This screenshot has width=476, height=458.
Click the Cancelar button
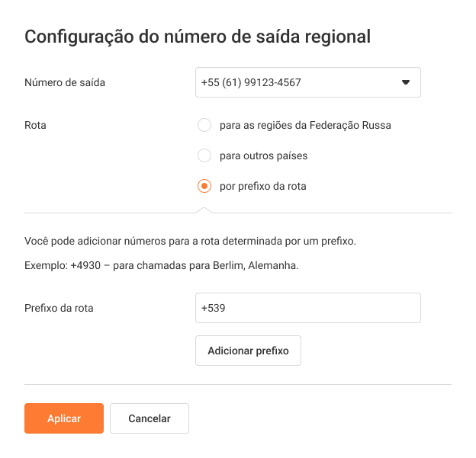(x=150, y=418)
